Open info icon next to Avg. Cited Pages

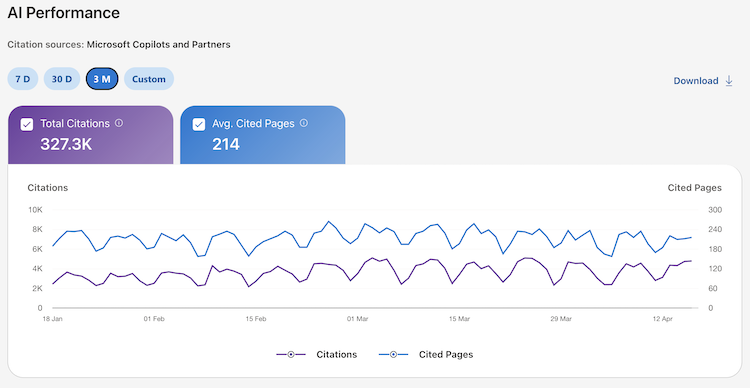[x=304, y=123]
